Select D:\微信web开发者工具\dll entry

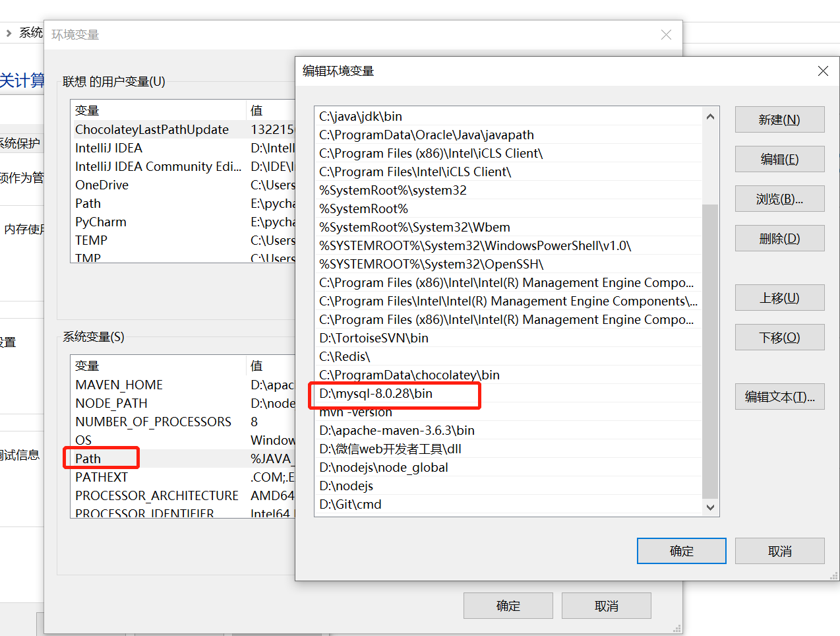click(508, 449)
